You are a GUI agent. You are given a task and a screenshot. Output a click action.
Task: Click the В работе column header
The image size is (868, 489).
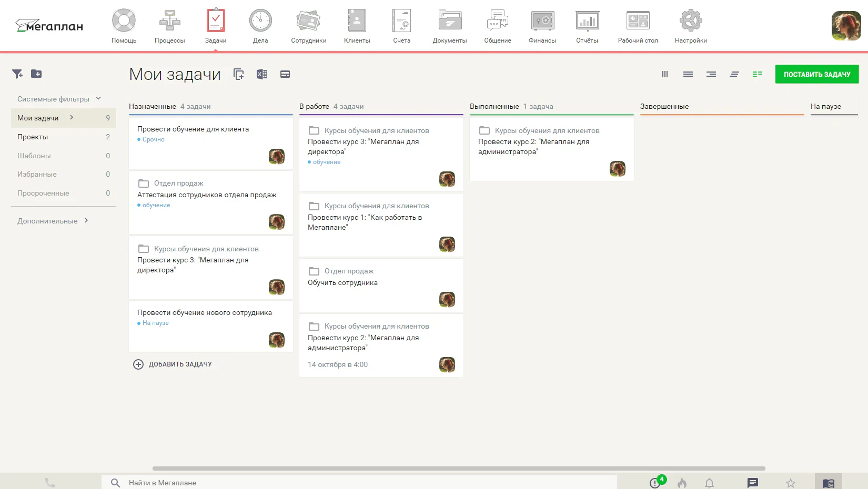[314, 106]
